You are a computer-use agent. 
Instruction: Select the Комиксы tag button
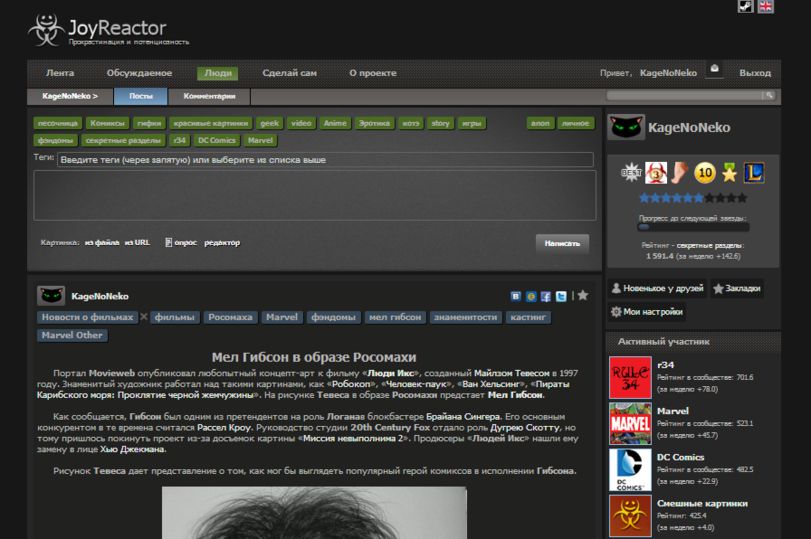coord(107,123)
